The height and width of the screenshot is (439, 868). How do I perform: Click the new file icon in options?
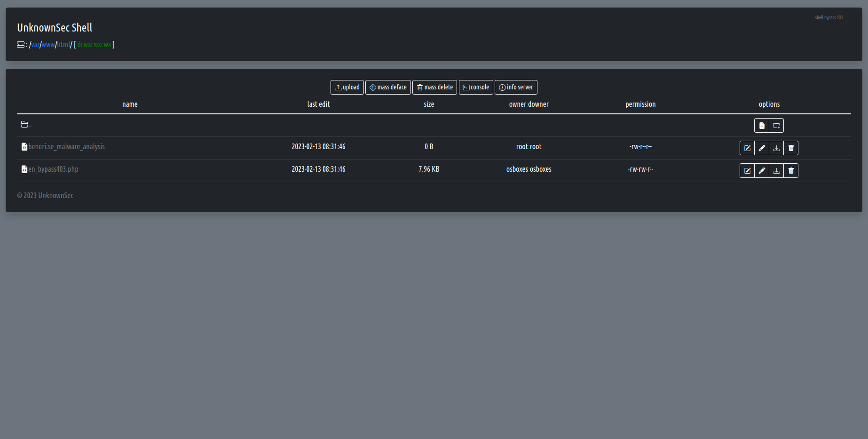pyautogui.click(x=762, y=126)
